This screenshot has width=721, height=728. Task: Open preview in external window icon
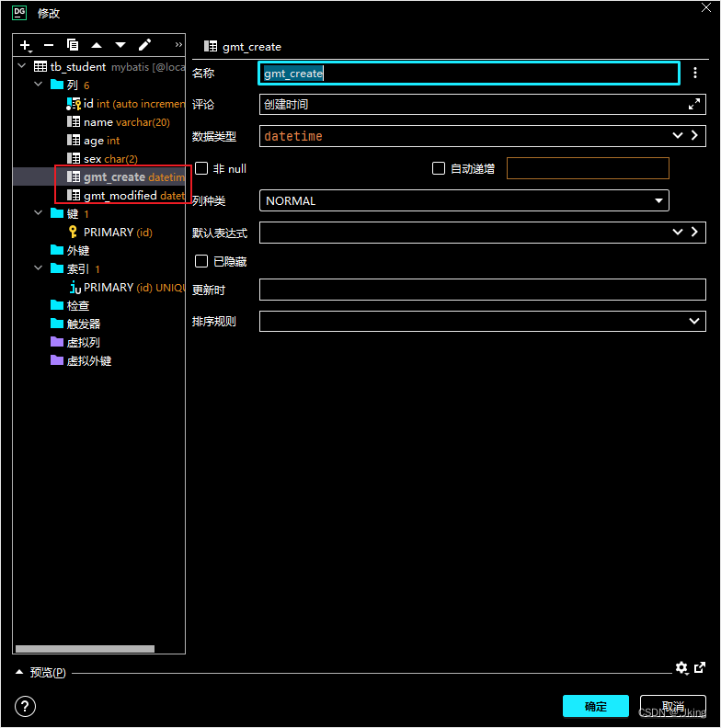point(700,667)
